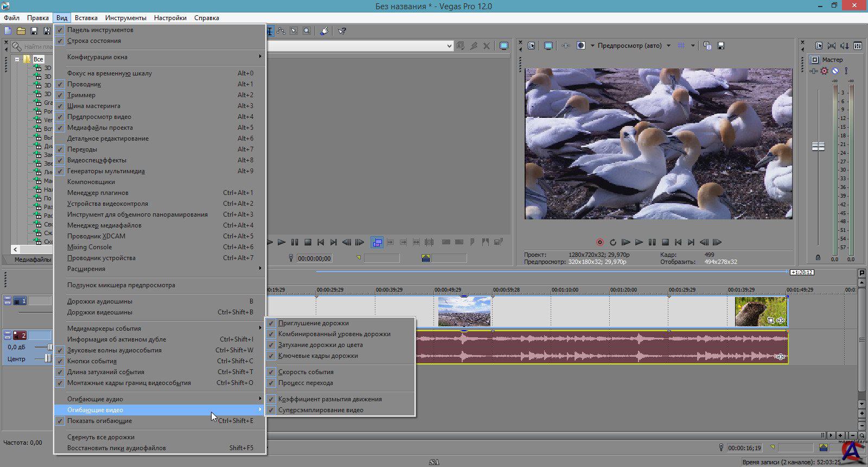868x467 pixels.
Task: Save snapshot of preview to file
Action: coord(720,46)
